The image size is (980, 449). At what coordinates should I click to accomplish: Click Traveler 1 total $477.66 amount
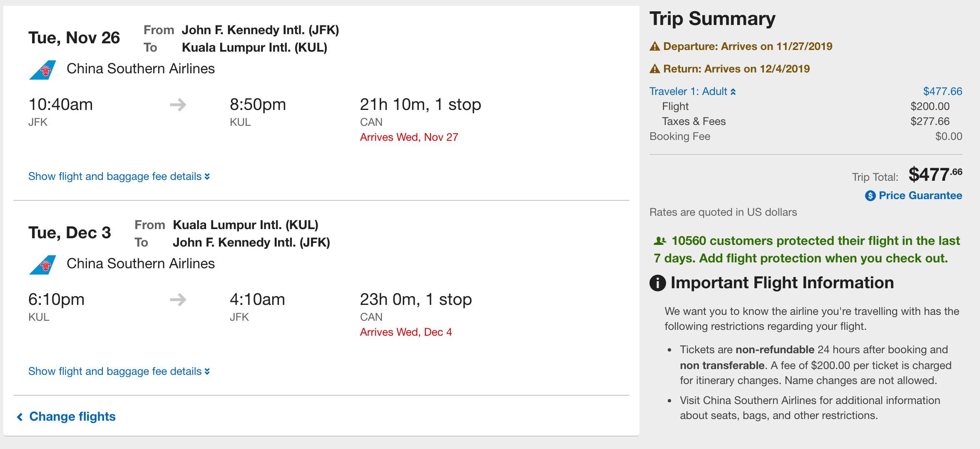[943, 91]
